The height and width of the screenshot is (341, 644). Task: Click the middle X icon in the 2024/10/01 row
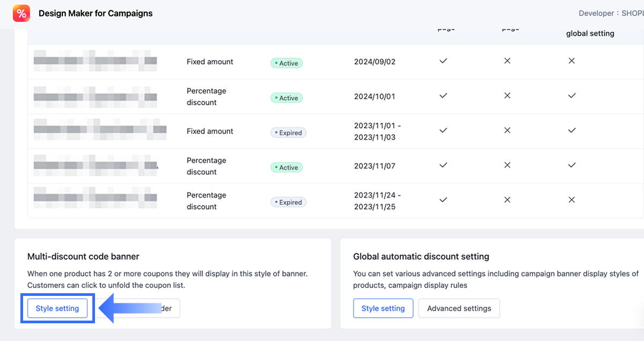[507, 96]
